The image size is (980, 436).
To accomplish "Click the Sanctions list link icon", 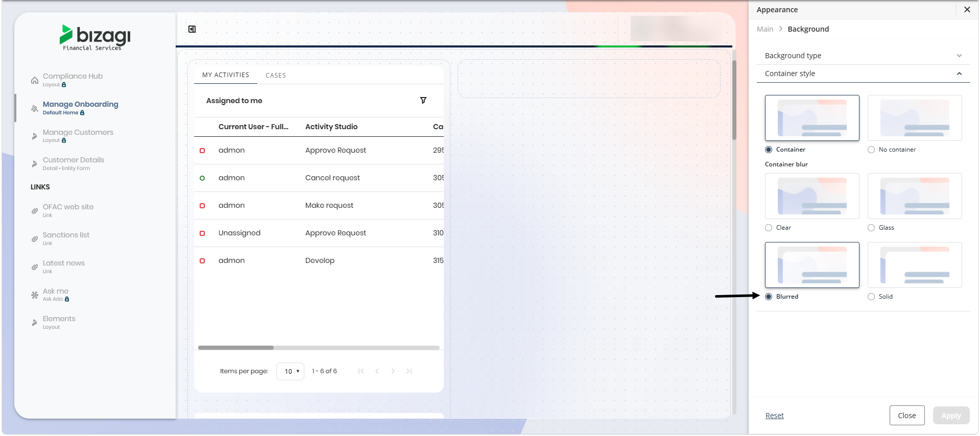I will pyautogui.click(x=35, y=239).
